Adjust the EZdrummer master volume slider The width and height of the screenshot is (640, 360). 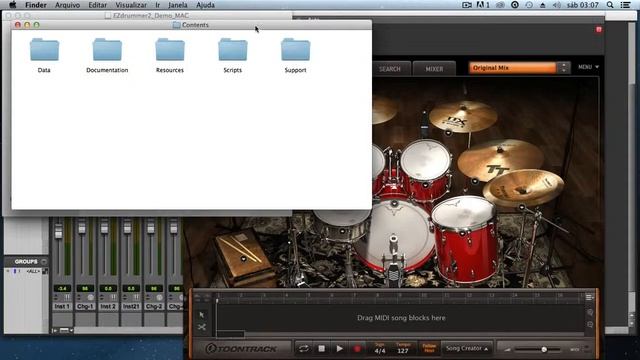point(544,349)
